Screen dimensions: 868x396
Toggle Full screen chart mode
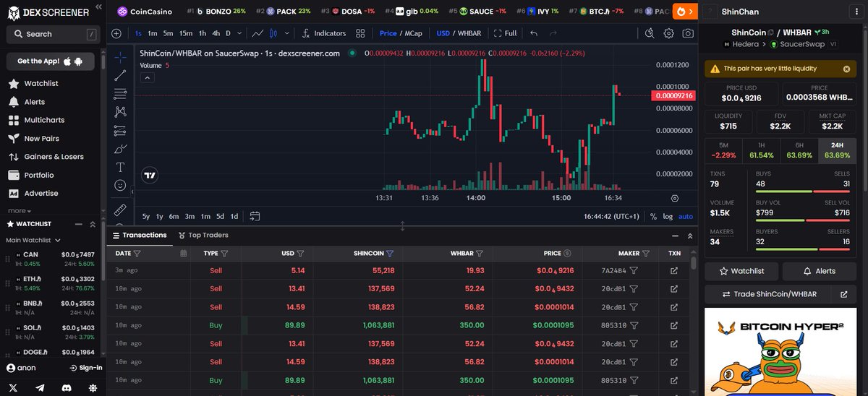point(506,33)
